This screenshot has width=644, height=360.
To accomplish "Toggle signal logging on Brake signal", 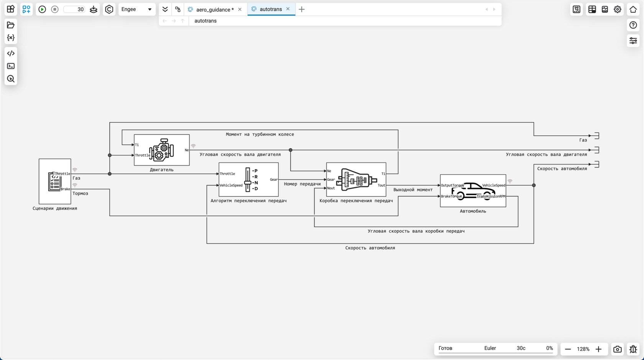I will 75,185.
